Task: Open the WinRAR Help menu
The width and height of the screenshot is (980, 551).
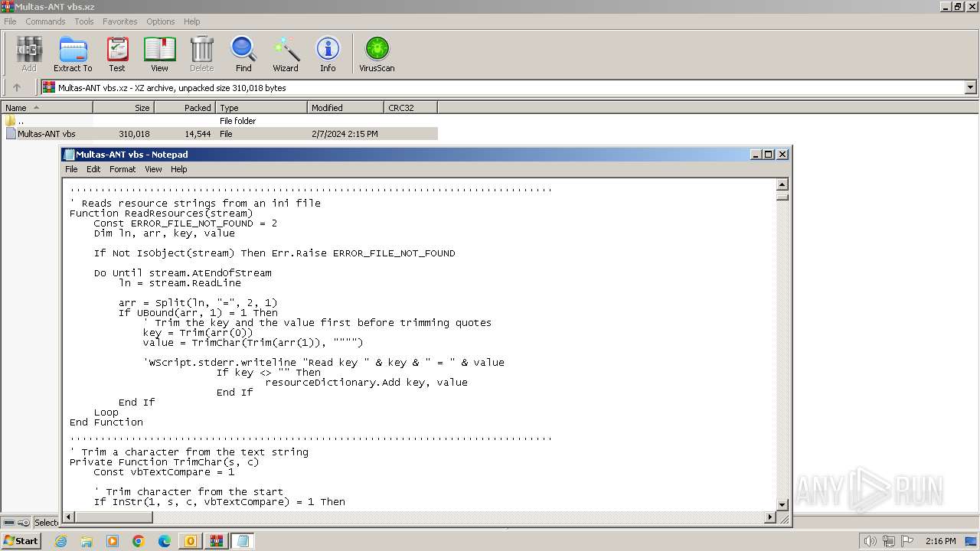Action: pos(192,21)
